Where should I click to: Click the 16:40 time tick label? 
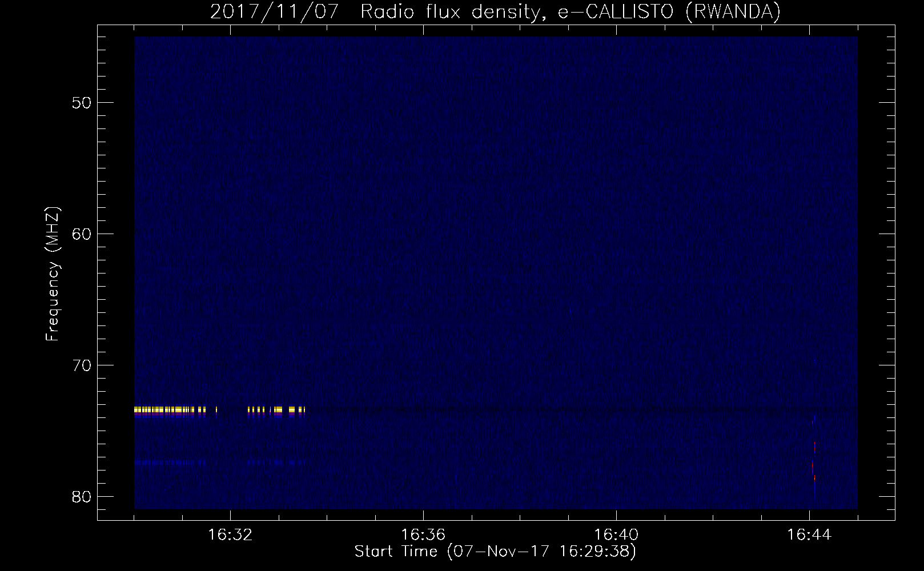pyautogui.click(x=616, y=535)
